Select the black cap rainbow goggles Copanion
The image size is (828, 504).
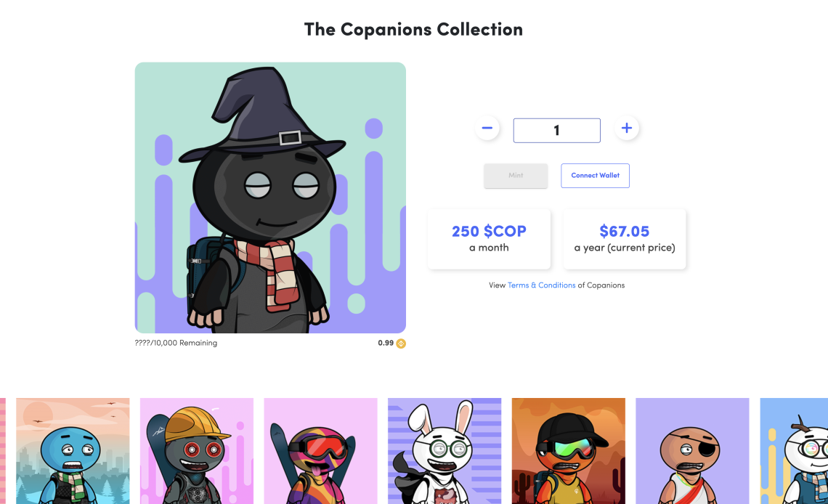click(568, 451)
